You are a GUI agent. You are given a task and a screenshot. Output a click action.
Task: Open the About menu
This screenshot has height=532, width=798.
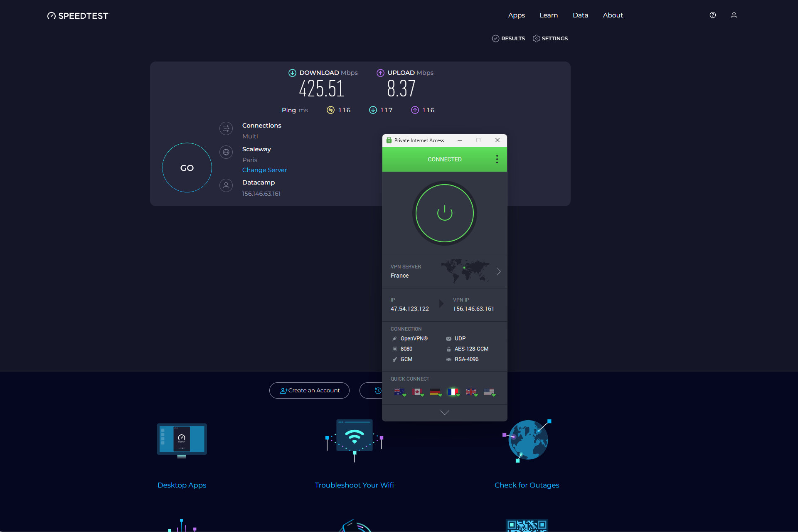coord(613,15)
